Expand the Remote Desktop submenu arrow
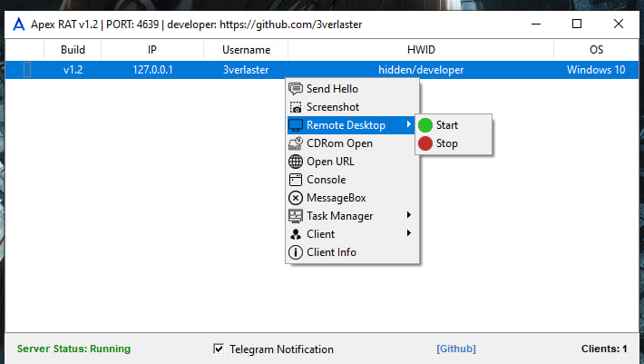The width and height of the screenshot is (644, 364). pyautogui.click(x=409, y=124)
